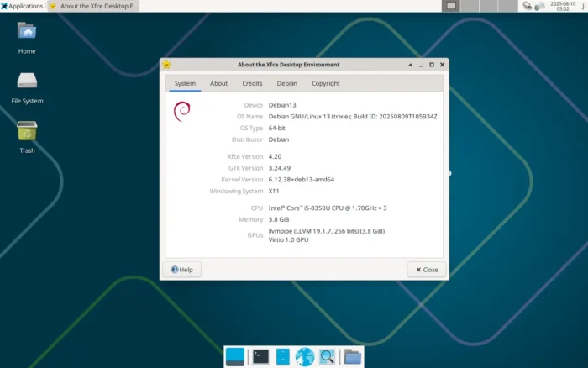Open the Web Browser globe icon
Image resolution: width=588 pixels, height=368 pixels.
304,357
